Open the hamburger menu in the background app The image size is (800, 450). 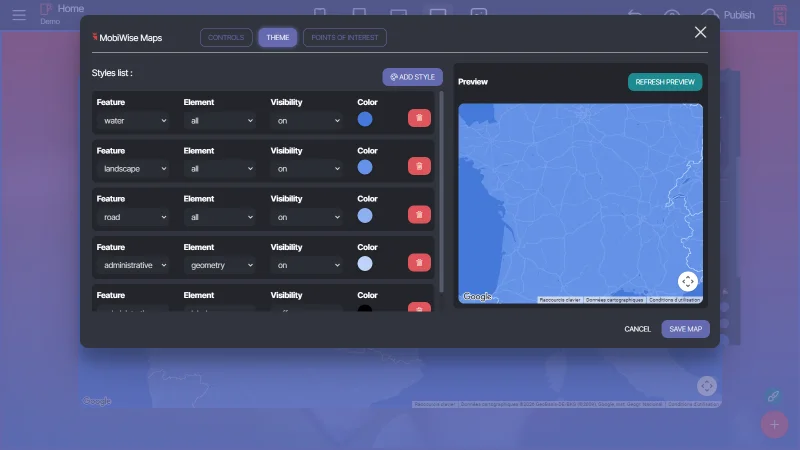(19, 15)
